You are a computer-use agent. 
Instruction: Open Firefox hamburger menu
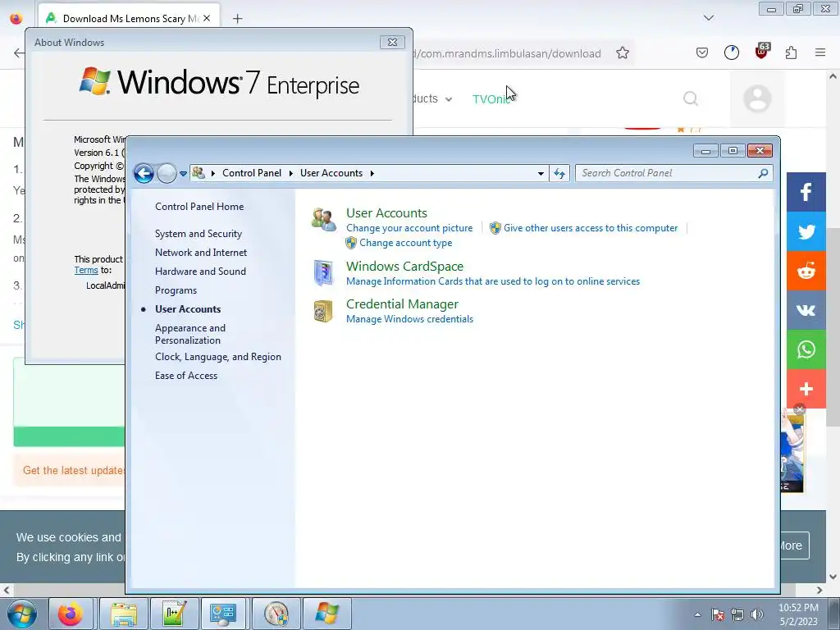pos(820,52)
